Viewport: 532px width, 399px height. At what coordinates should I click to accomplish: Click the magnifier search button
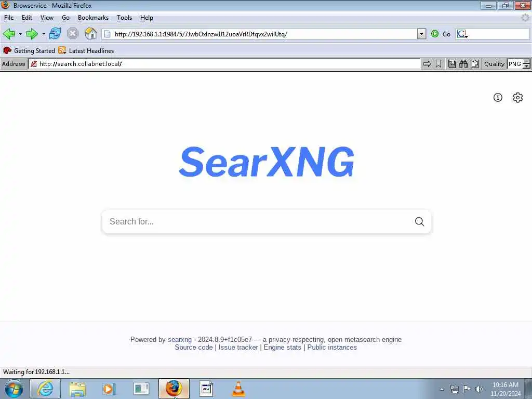point(419,221)
